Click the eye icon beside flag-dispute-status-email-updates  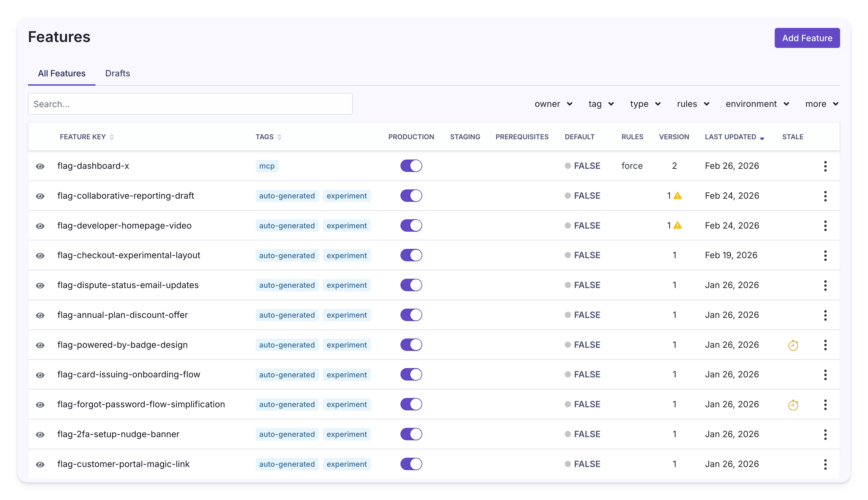[40, 285]
